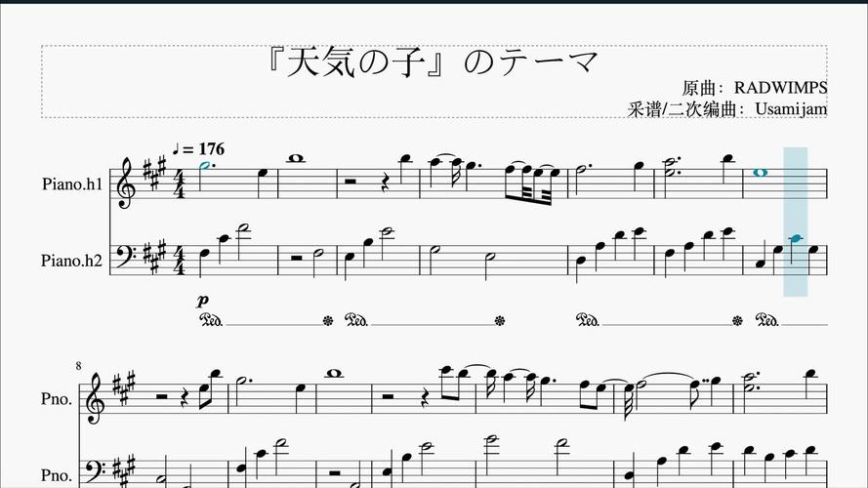Viewport: 868px width, 488px height.
Task: Click the tempo marking quarter note = 176
Action: pyautogui.click(x=199, y=148)
